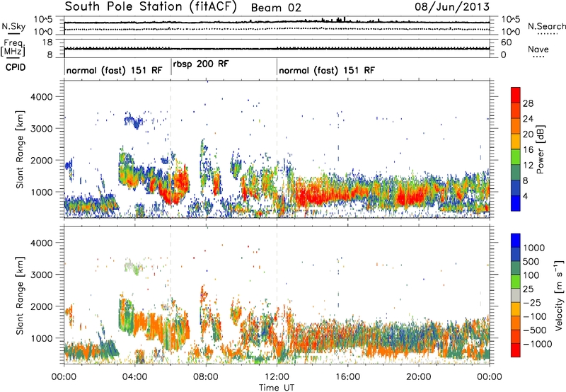The height and width of the screenshot is (392, 566).
Task: Click the 'Freq. [MHz]' axis label
Action: click(x=13, y=48)
